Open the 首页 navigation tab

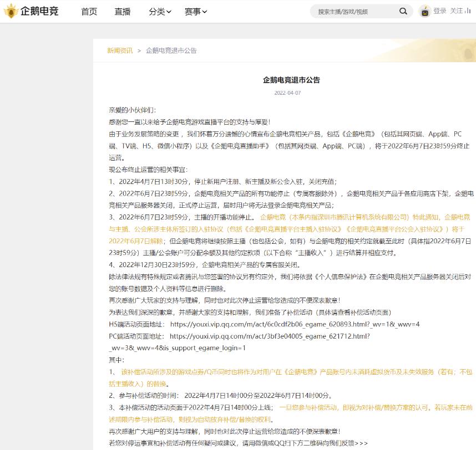89,12
